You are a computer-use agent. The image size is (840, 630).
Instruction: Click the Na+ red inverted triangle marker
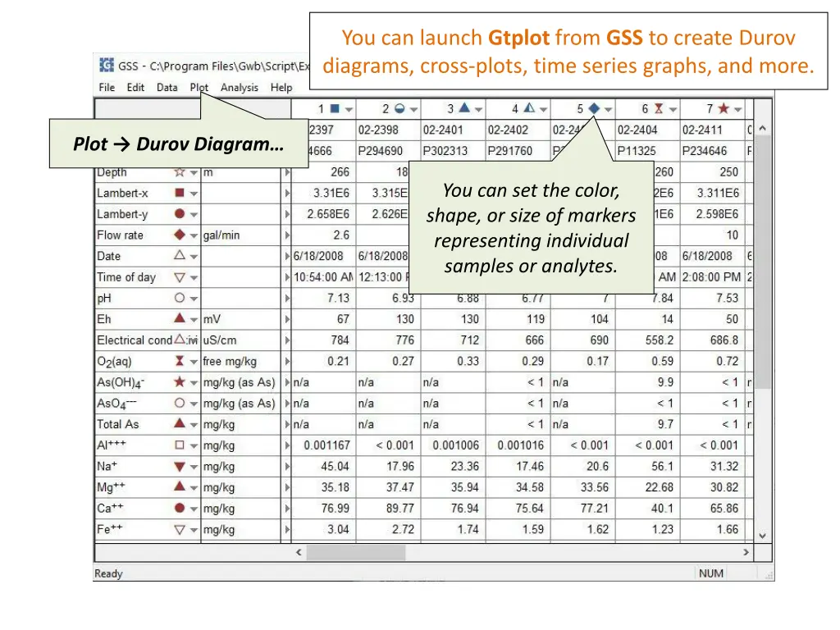tap(180, 467)
